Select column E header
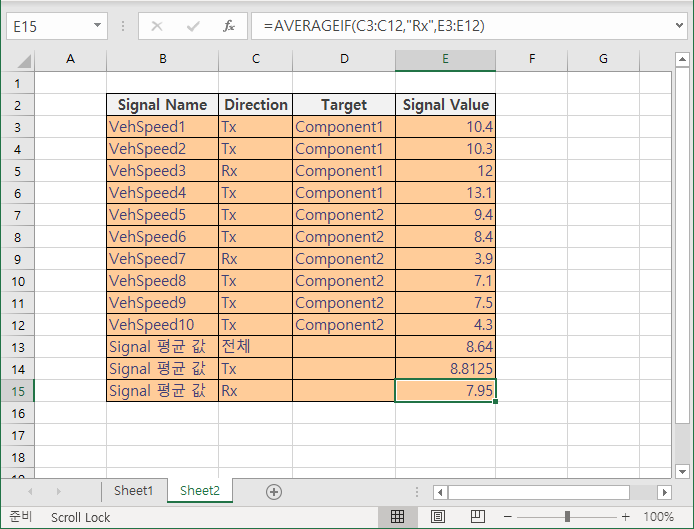 [445, 60]
